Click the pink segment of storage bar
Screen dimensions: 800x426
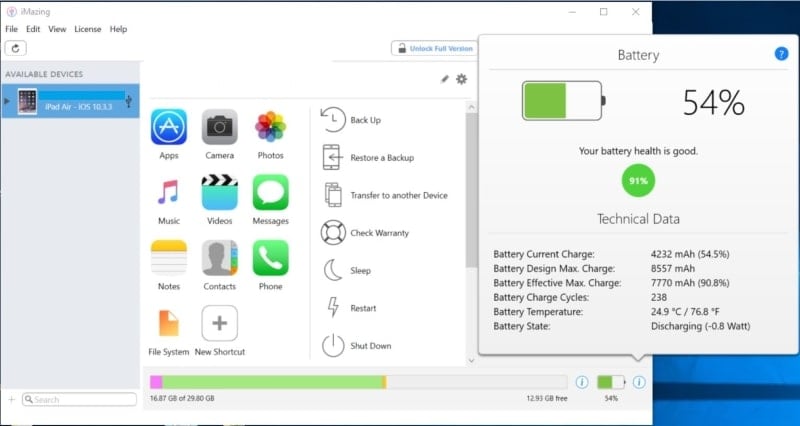tap(156, 382)
